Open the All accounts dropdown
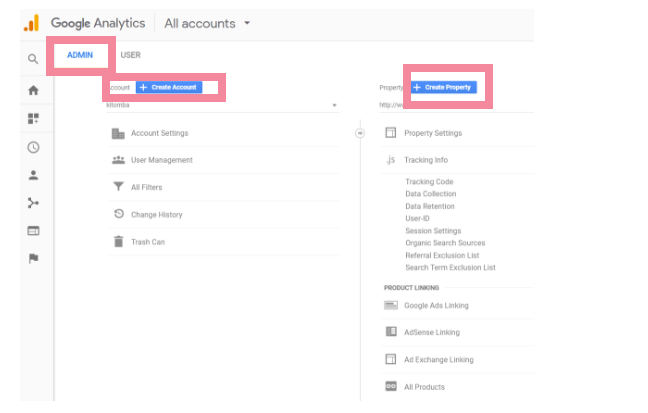Screen dimensions: 648x413 [x=207, y=24]
